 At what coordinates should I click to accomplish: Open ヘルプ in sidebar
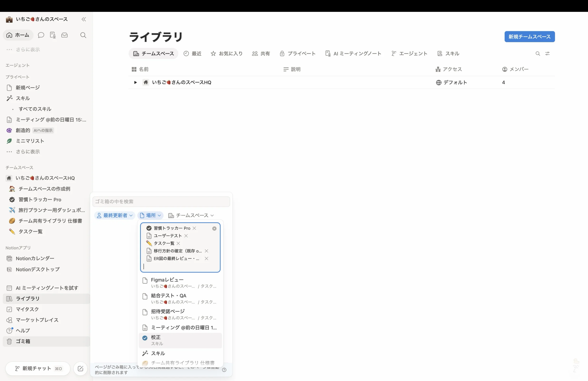click(x=46, y=331)
